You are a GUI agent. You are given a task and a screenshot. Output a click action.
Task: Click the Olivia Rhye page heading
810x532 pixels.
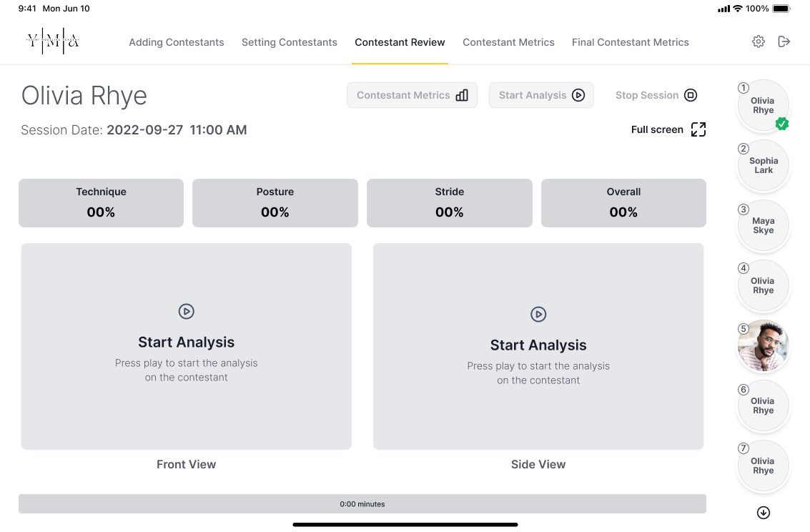pyautogui.click(x=84, y=96)
